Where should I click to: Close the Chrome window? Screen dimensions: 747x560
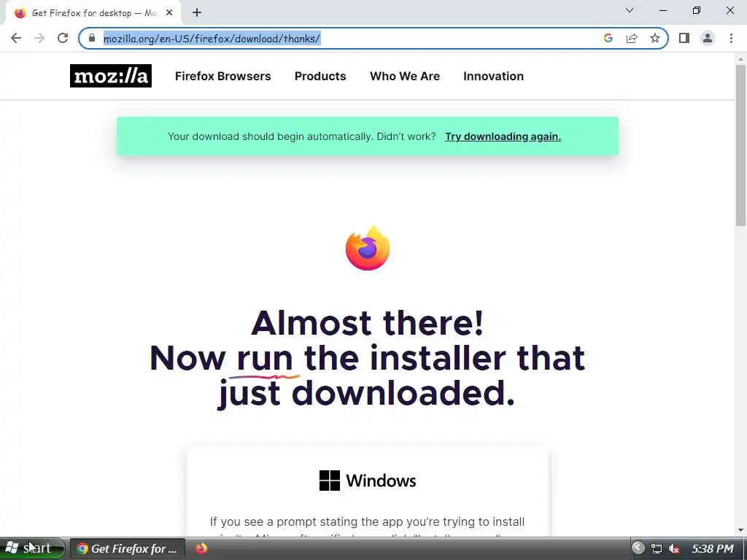tap(729, 10)
